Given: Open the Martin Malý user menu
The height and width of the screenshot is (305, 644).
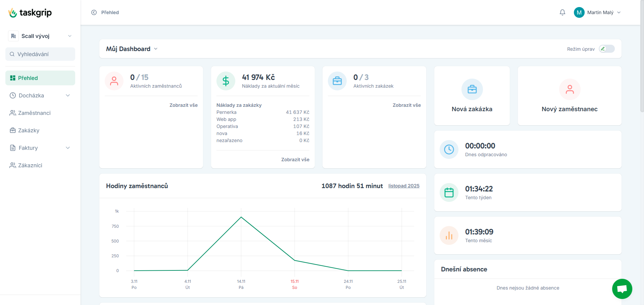Looking at the screenshot, I should coord(597,12).
